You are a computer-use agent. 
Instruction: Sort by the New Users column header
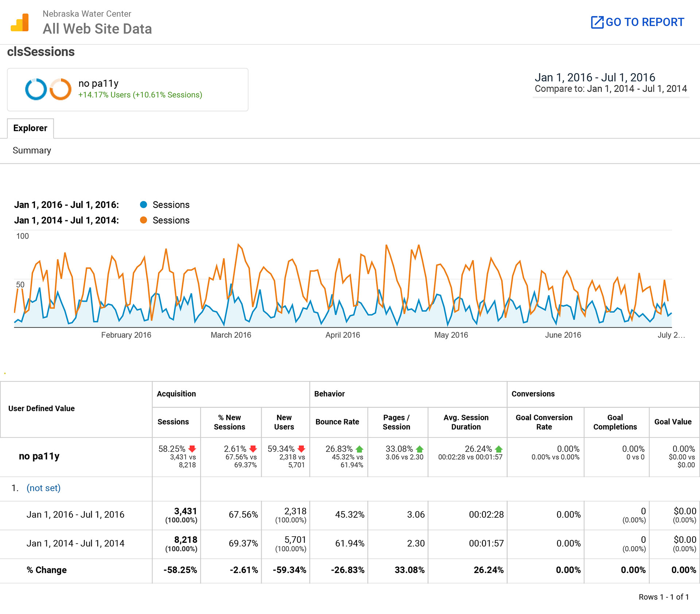point(284,422)
